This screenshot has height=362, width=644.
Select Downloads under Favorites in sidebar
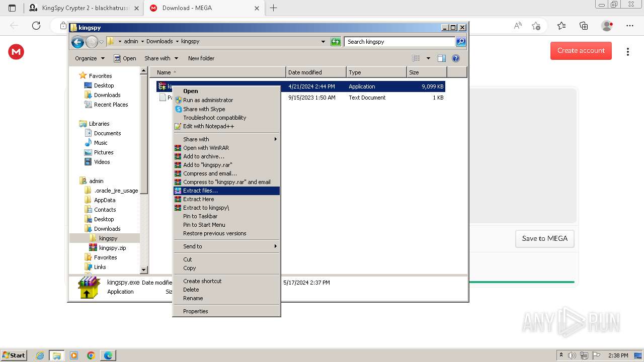pyautogui.click(x=103, y=95)
